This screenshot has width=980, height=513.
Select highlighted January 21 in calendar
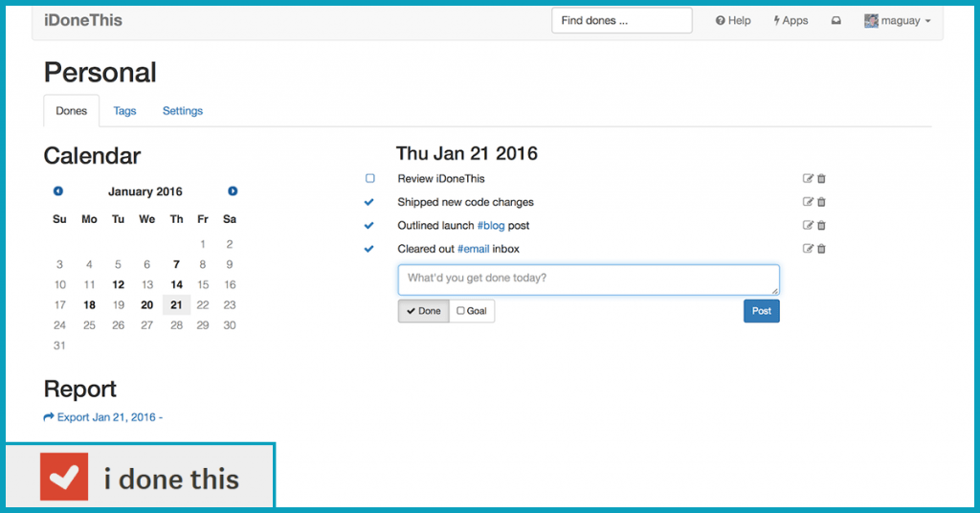(x=176, y=305)
